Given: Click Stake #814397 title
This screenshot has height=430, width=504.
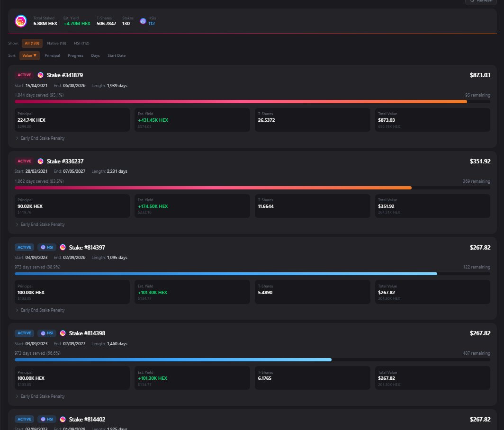Looking at the screenshot, I should point(87,248).
